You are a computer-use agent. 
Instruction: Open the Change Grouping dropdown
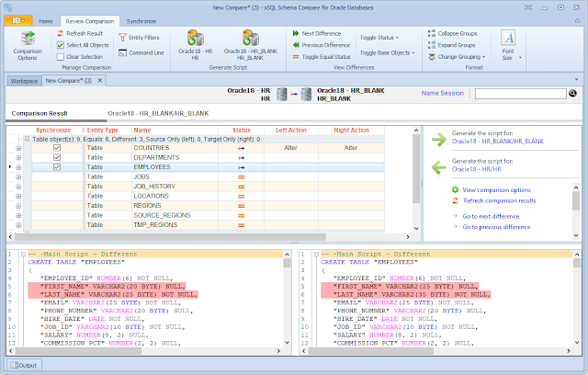pyautogui.click(x=459, y=56)
